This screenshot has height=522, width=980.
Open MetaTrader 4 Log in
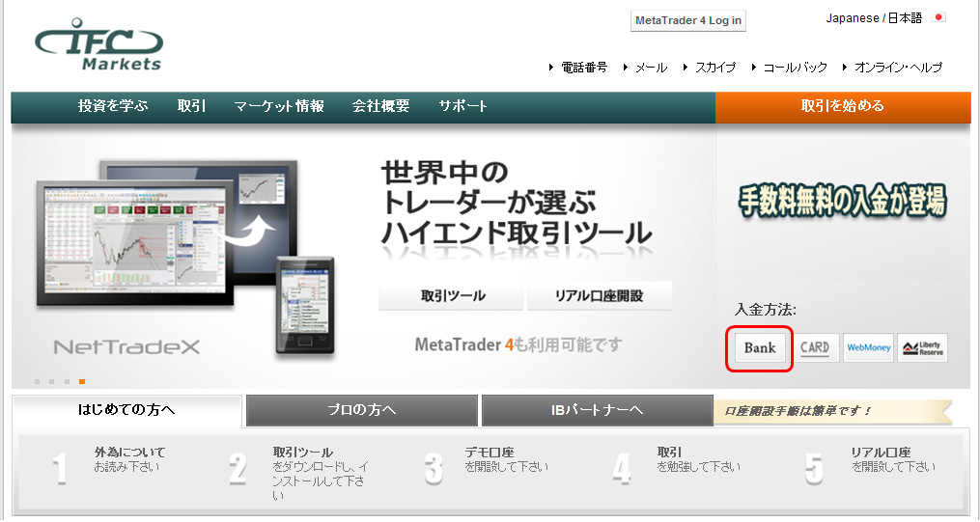point(688,20)
